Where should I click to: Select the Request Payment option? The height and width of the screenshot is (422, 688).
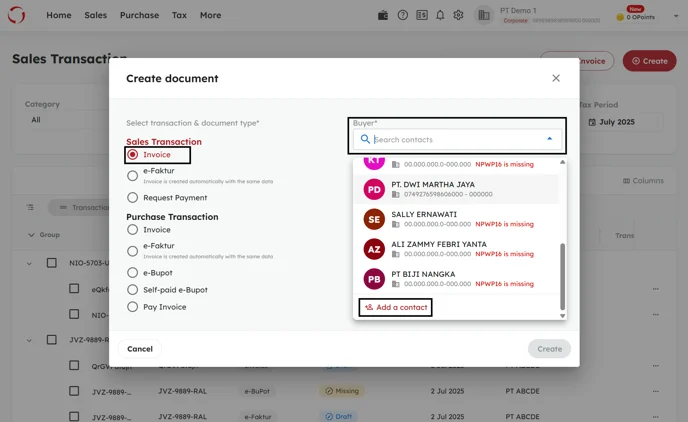point(133,197)
